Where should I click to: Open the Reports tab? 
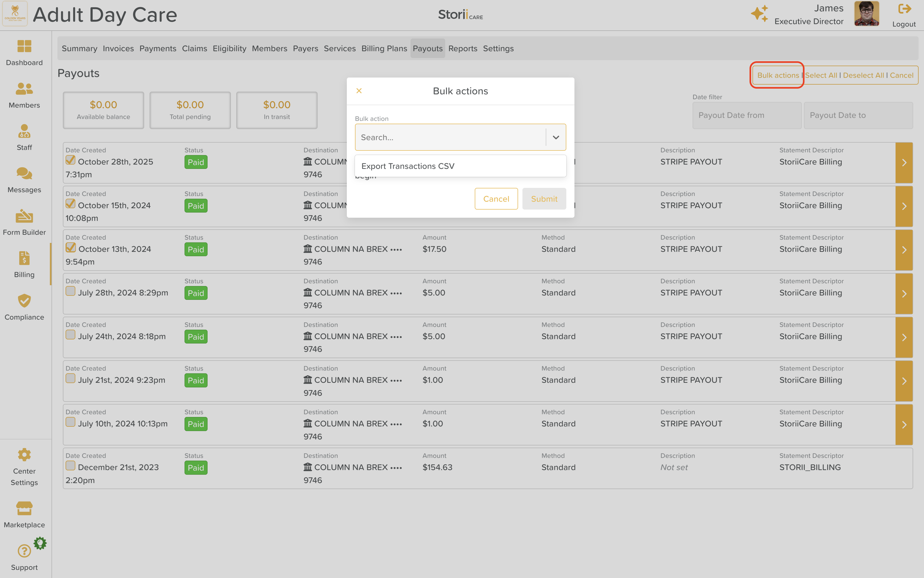click(463, 49)
